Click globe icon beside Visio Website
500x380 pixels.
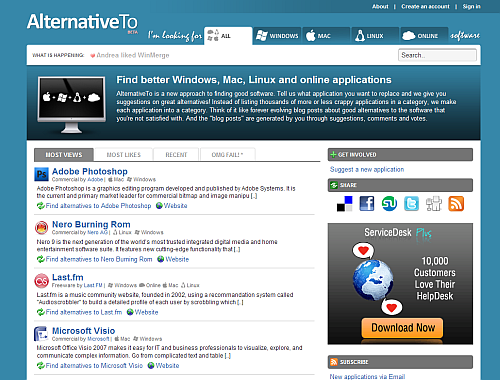coord(151,366)
